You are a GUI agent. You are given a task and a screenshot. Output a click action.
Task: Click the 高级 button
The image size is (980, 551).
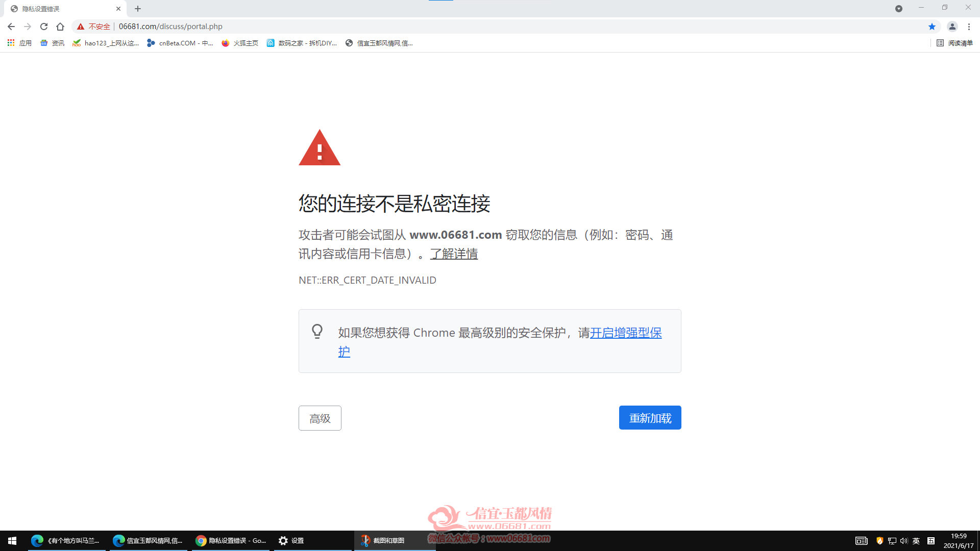[320, 418]
